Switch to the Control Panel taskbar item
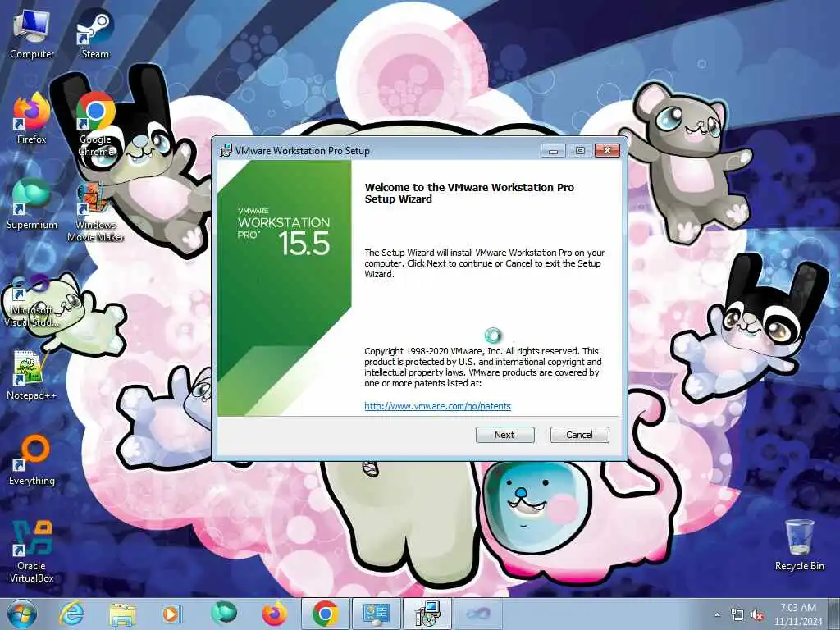 [376, 614]
